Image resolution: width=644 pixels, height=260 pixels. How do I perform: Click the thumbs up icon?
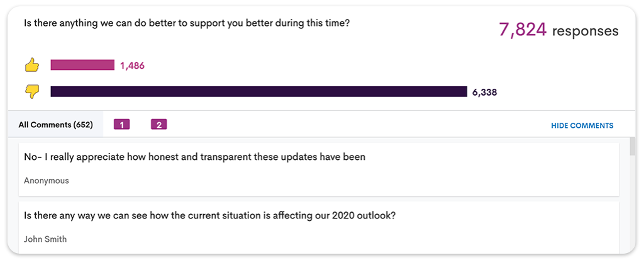[31, 65]
